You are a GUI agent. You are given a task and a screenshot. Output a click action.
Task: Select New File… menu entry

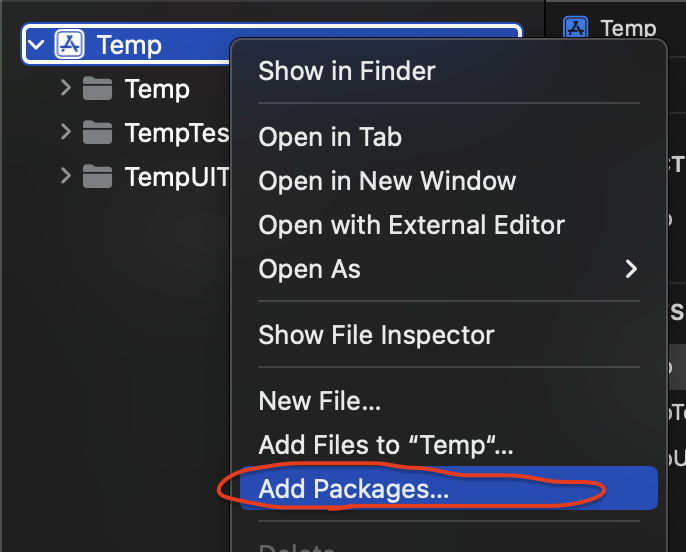pyautogui.click(x=320, y=401)
